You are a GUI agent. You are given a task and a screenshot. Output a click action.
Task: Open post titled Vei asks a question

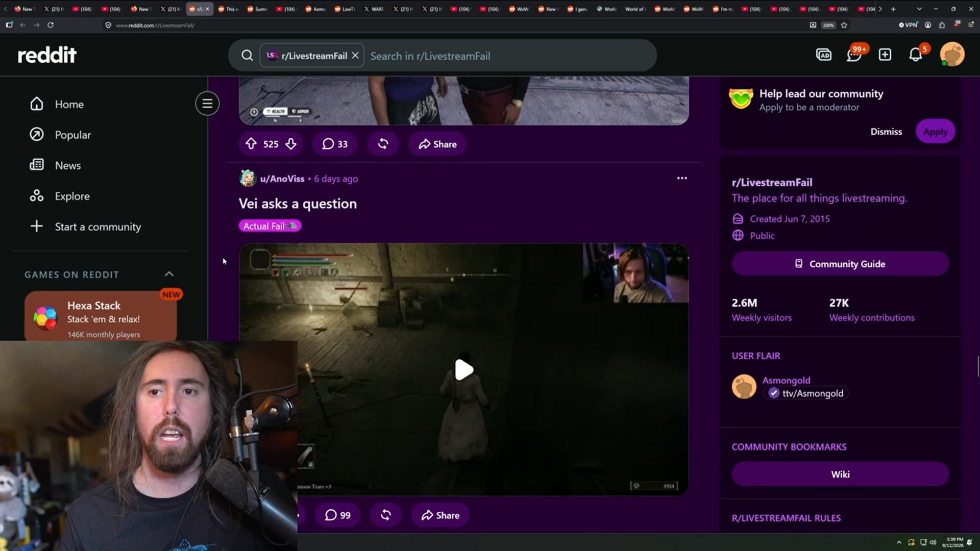click(x=298, y=204)
